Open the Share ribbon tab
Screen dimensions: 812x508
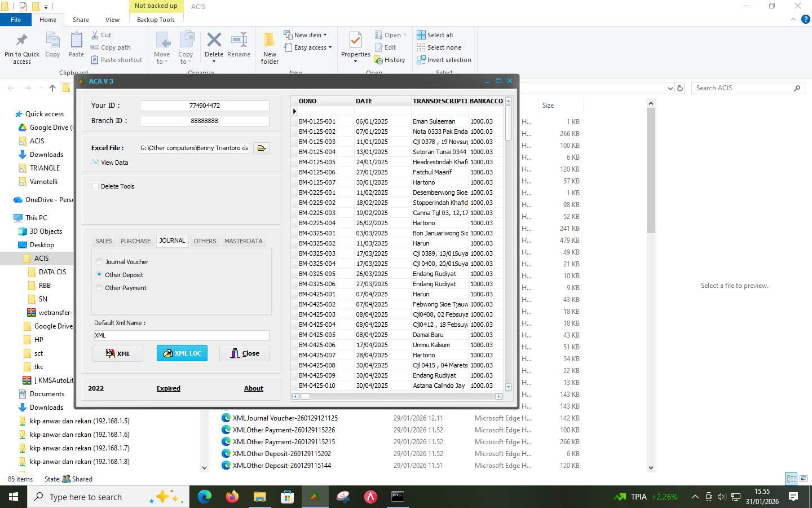click(x=81, y=19)
